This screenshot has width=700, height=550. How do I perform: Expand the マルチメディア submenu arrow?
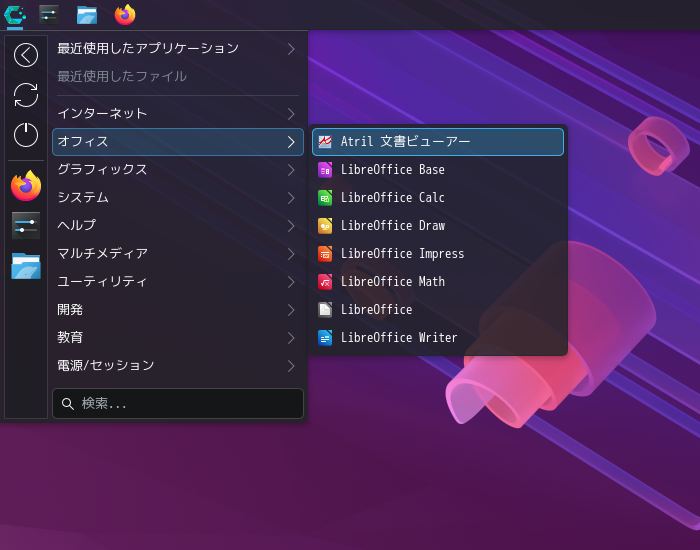tap(291, 254)
